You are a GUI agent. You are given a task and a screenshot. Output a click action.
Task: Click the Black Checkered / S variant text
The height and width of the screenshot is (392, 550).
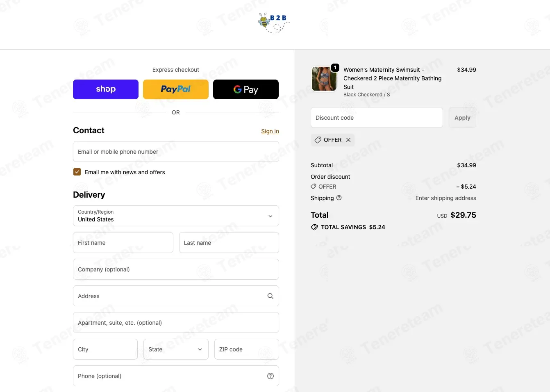pyautogui.click(x=367, y=95)
